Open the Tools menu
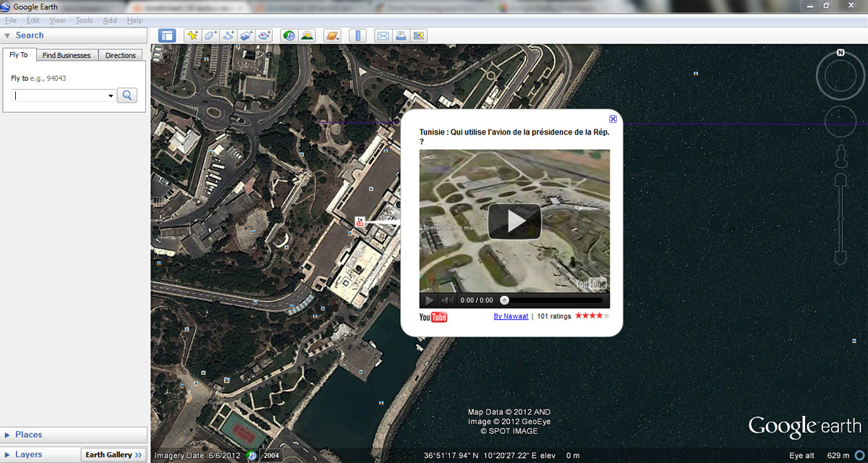Viewport: 868px width, 463px height. [x=84, y=20]
